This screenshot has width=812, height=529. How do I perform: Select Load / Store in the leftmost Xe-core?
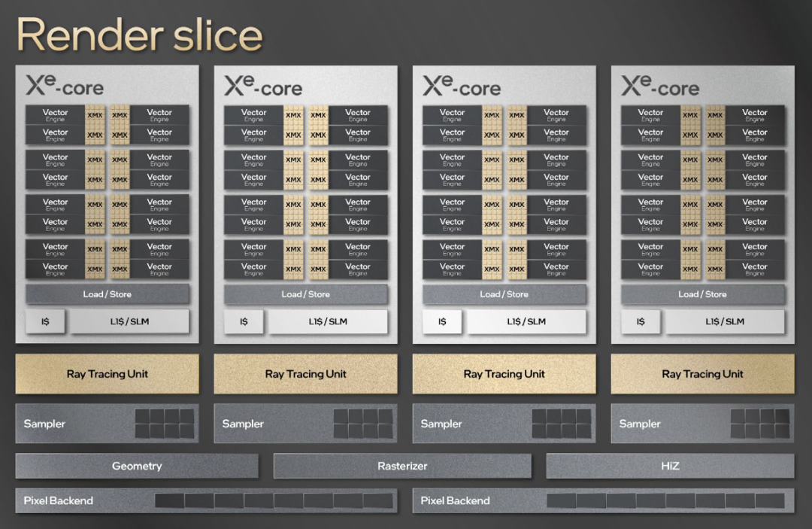[x=108, y=293]
